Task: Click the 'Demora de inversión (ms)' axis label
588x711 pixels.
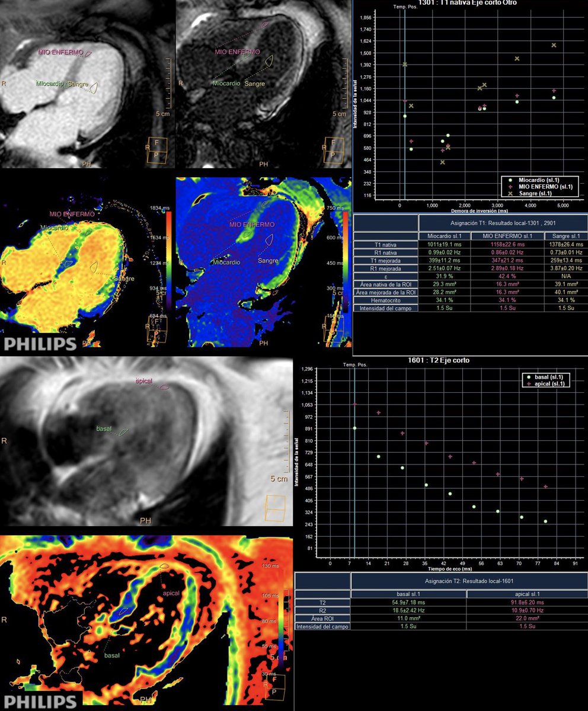Action: click(x=479, y=211)
